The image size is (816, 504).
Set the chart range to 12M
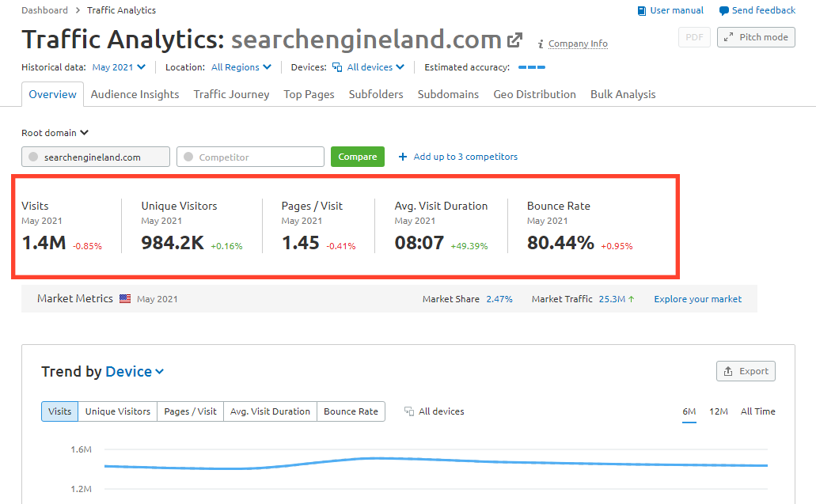[718, 411]
